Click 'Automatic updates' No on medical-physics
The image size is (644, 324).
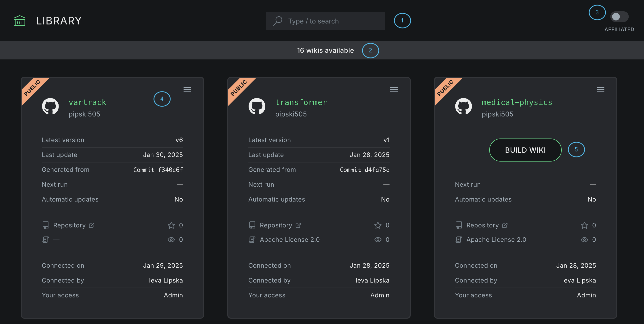tap(591, 199)
